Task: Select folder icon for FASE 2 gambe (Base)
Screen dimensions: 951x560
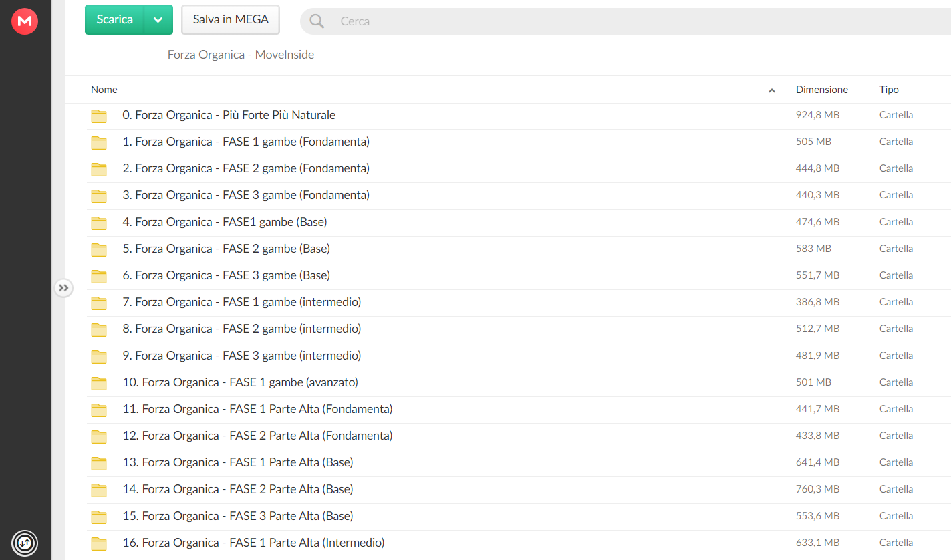Action: click(99, 249)
